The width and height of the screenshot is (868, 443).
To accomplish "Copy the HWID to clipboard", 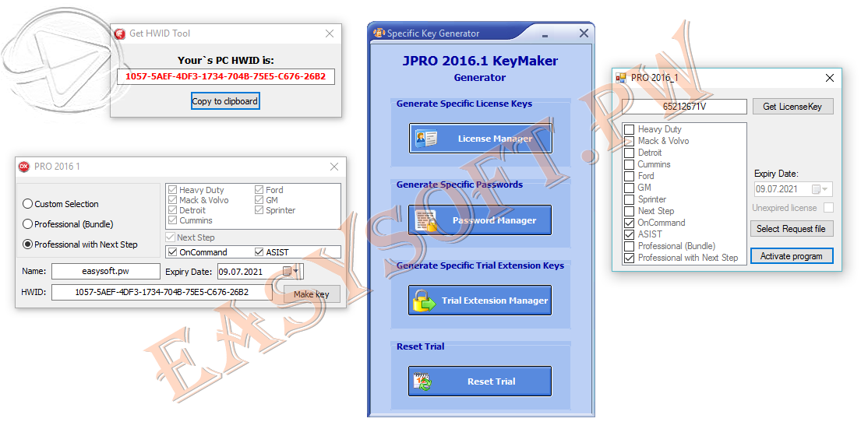I will (x=224, y=101).
